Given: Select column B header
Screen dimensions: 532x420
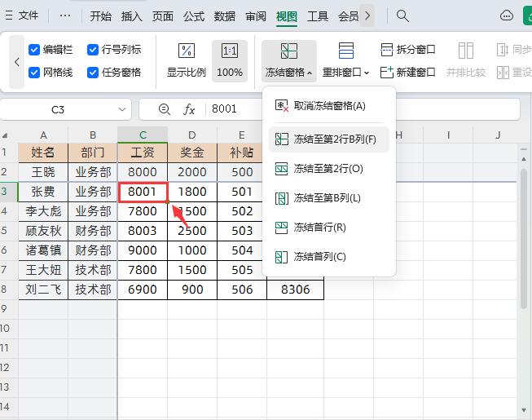Looking at the screenshot, I should click(93, 135).
